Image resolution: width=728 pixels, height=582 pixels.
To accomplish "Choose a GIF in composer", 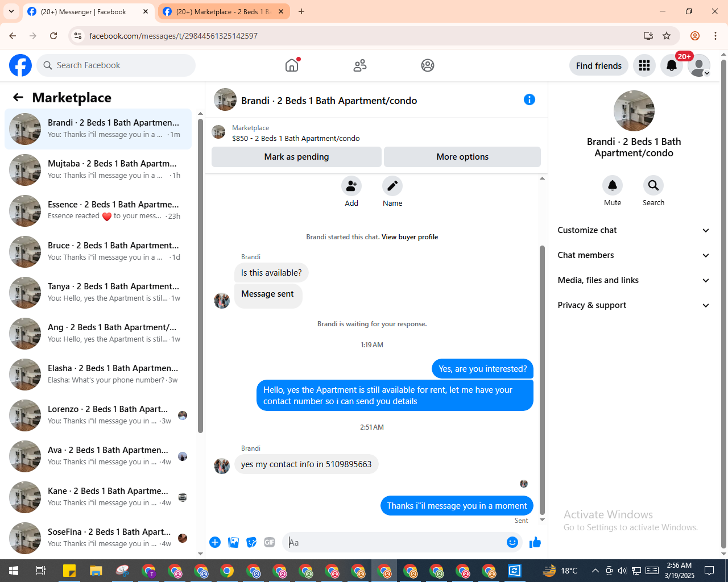I will pyautogui.click(x=270, y=542).
